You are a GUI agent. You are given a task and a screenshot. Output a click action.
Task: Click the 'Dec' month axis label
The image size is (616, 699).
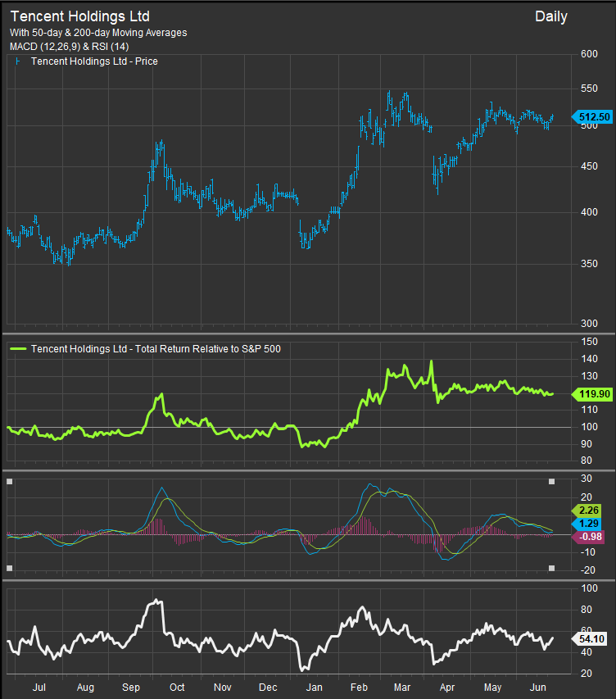pos(268,688)
